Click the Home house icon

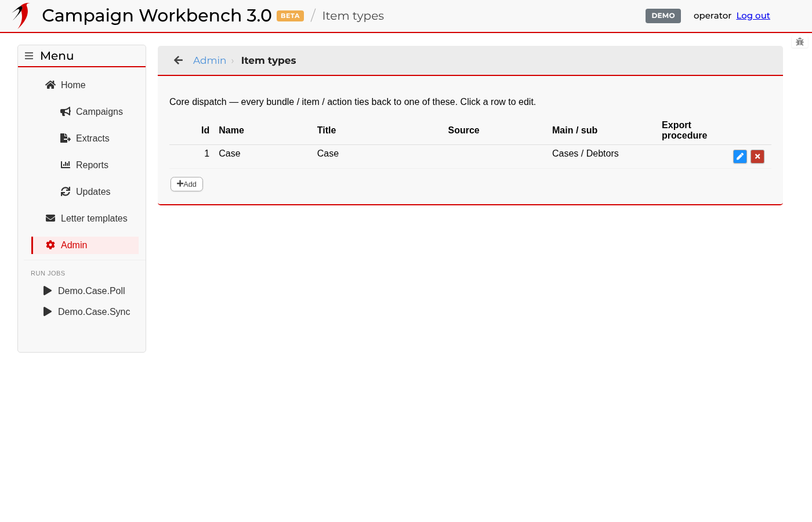click(50, 85)
